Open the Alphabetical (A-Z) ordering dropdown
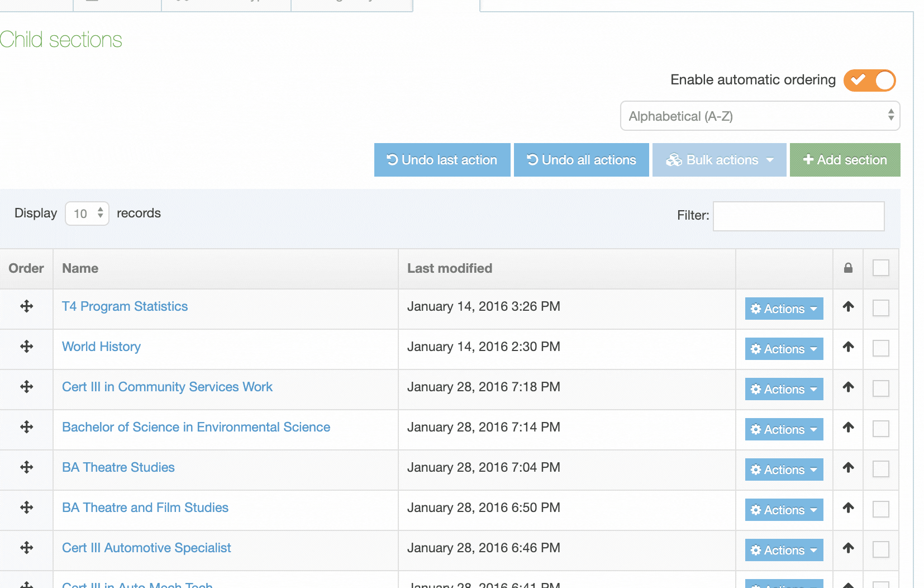924x588 pixels. click(x=760, y=116)
